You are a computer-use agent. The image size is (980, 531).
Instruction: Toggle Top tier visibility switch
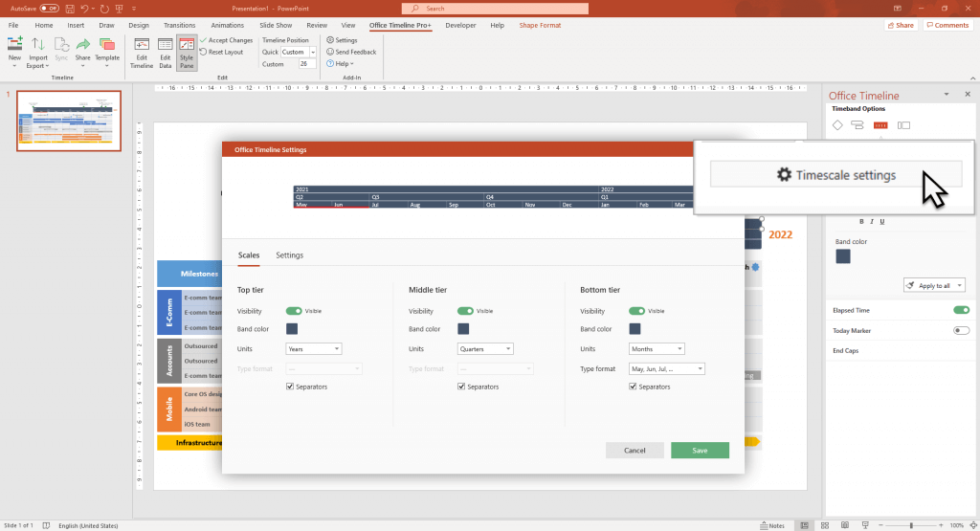click(x=293, y=311)
